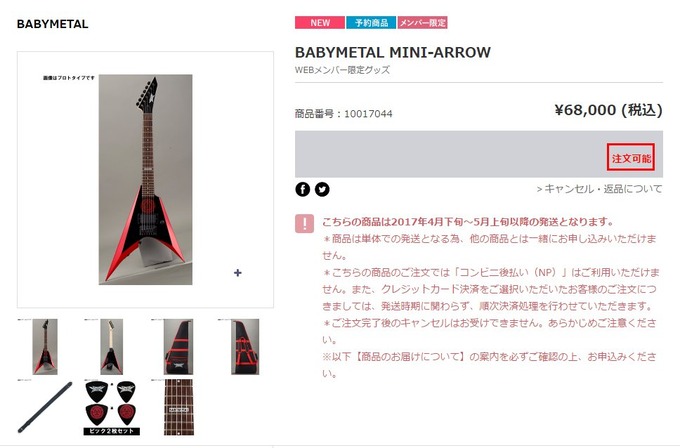The image size is (680, 448).
Task: Click the 注文可能 order button
Action: [631, 157]
